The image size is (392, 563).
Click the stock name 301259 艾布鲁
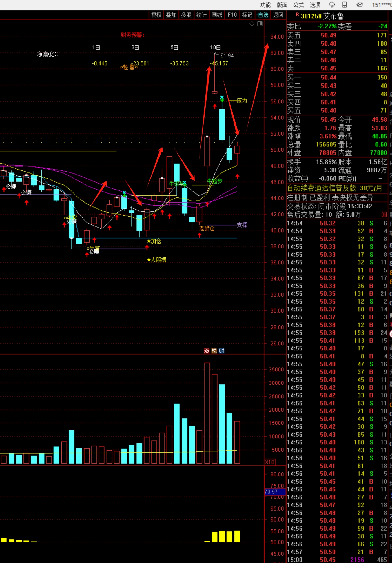click(322, 16)
